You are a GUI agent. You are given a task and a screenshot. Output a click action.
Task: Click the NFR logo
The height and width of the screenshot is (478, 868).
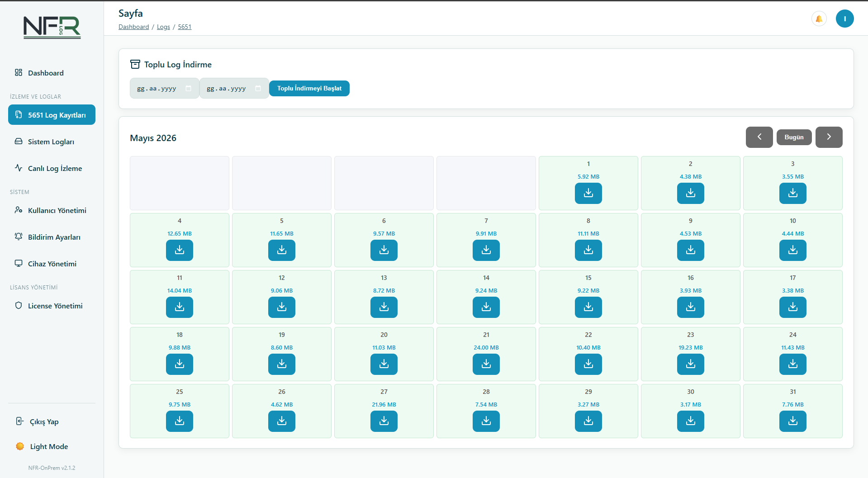52,28
